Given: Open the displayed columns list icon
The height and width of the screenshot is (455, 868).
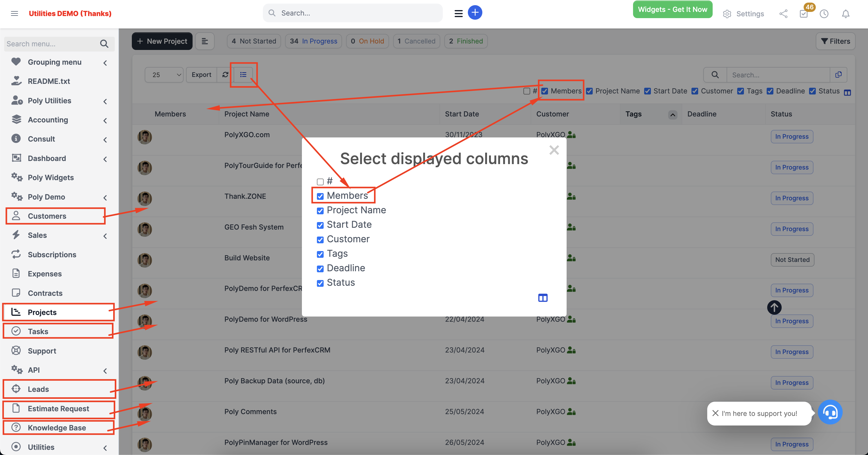Looking at the screenshot, I should (243, 75).
